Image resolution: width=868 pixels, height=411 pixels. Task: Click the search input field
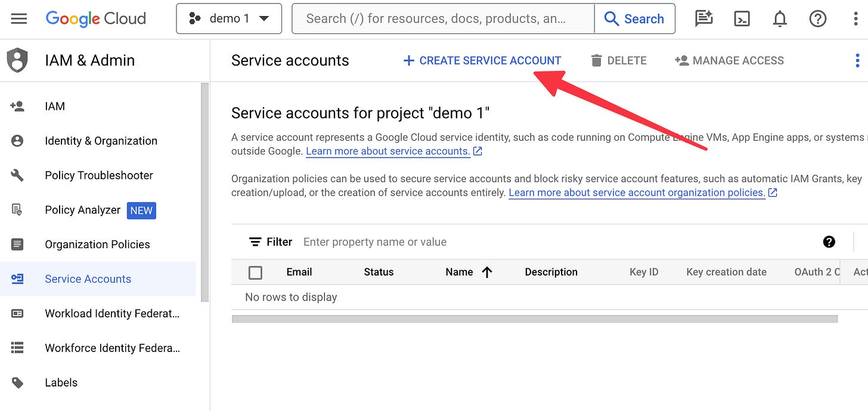click(x=443, y=19)
